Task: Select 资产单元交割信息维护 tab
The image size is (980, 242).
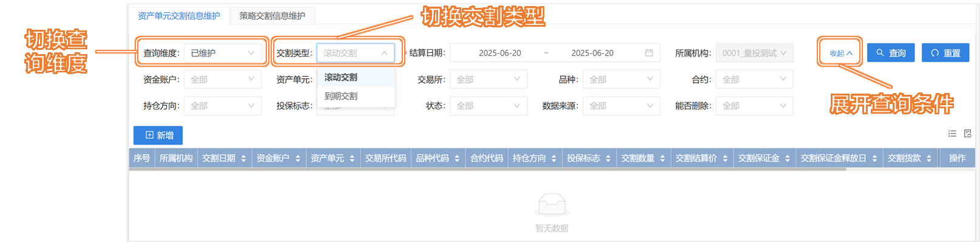Action: (179, 16)
